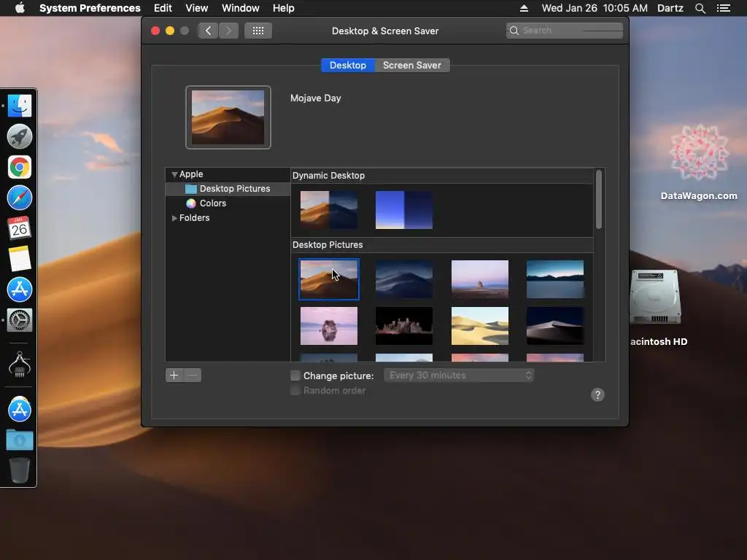Click the preferences Search field
747x560 pixels.
565,31
